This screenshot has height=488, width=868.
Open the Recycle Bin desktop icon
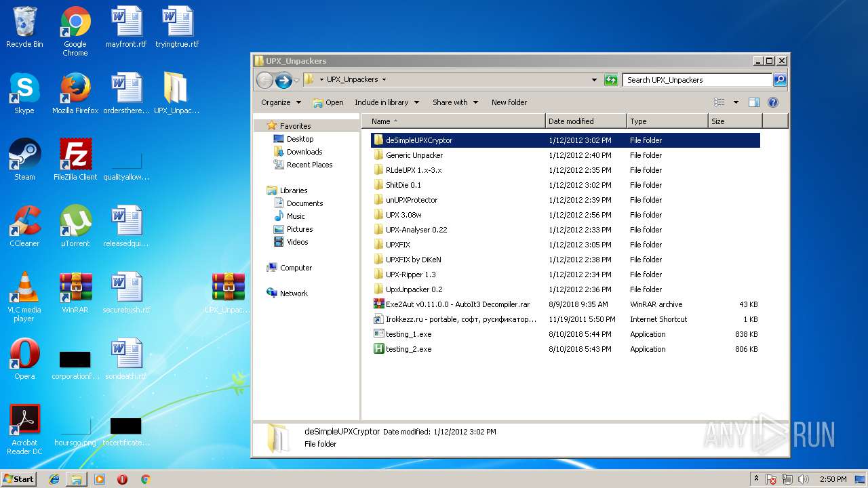pyautogui.click(x=24, y=28)
